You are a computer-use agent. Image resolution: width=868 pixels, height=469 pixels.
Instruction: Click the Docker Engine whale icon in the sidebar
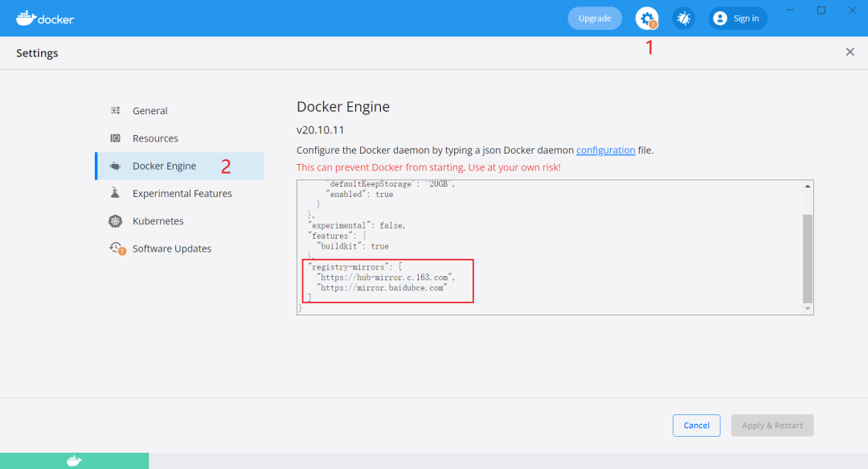coord(115,166)
